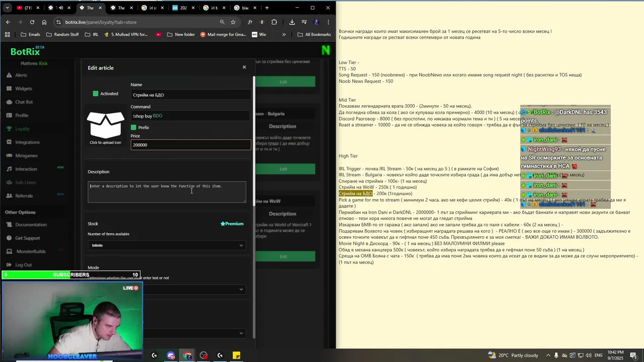Click the Price field showing 200000

pos(191,145)
